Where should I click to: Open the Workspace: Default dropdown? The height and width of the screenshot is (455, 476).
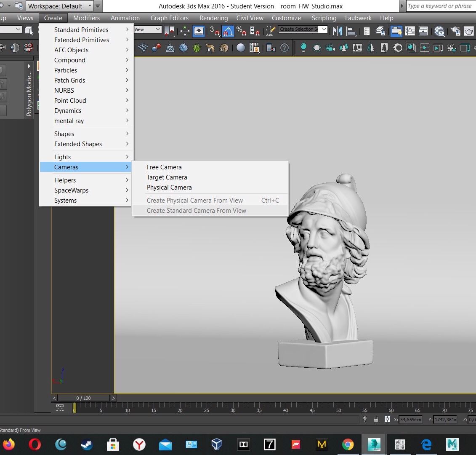60,6
